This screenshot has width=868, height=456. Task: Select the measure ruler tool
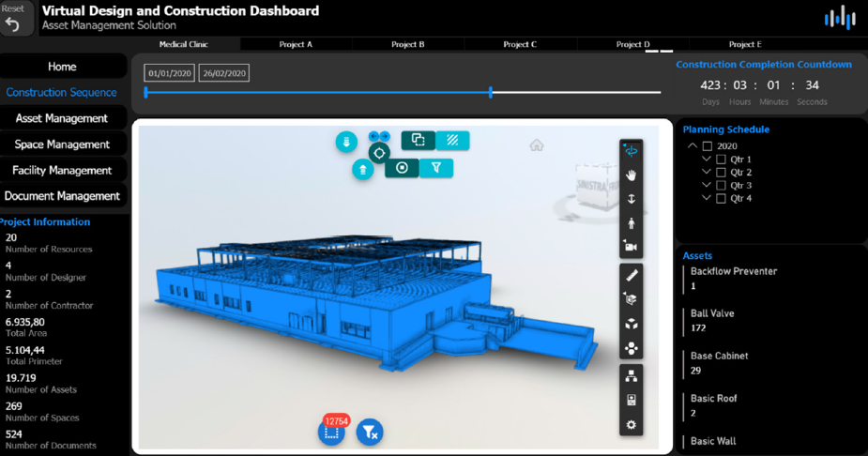point(632,275)
